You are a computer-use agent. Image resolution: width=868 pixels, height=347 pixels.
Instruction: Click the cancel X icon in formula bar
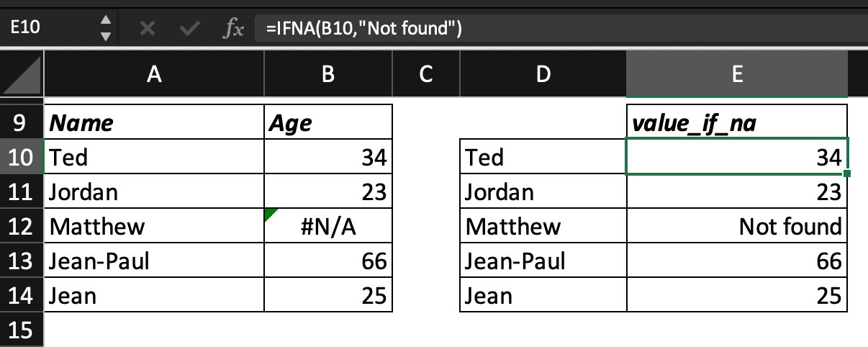point(147,29)
